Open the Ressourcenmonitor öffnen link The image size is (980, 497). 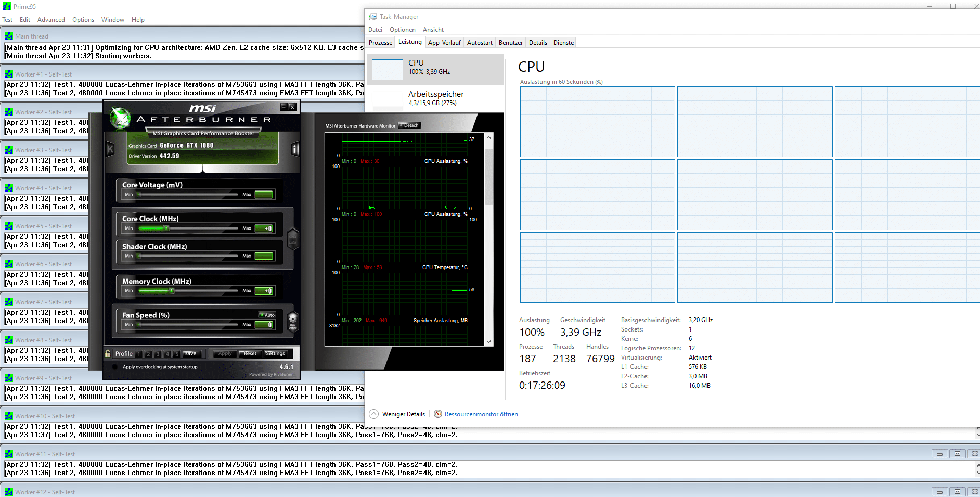point(481,414)
